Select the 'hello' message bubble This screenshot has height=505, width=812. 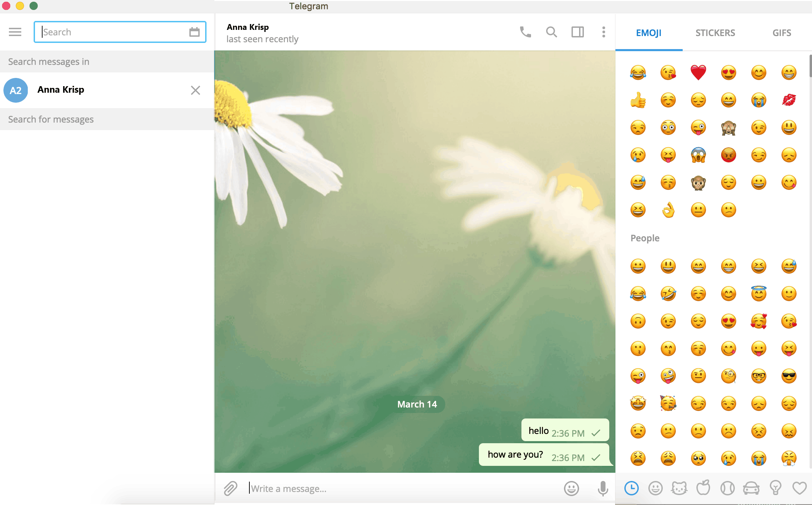tap(565, 430)
